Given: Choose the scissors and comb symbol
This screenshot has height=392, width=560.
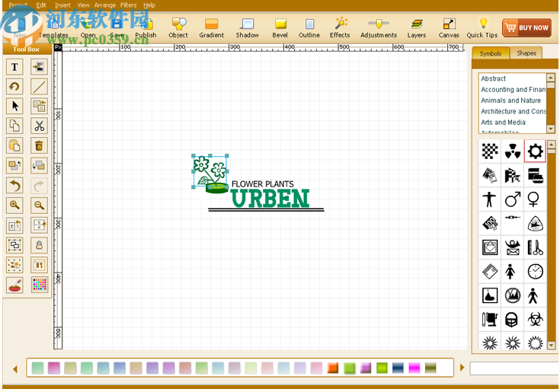Looking at the screenshot, I should click(535, 247).
